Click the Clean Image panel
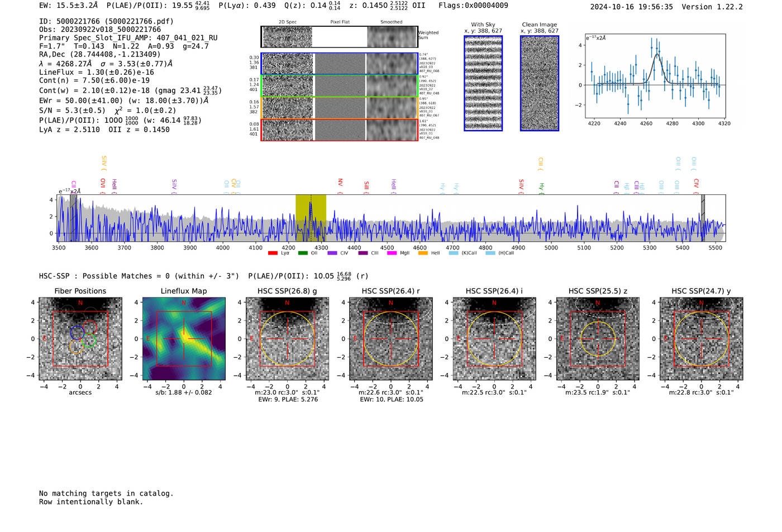 (540, 83)
